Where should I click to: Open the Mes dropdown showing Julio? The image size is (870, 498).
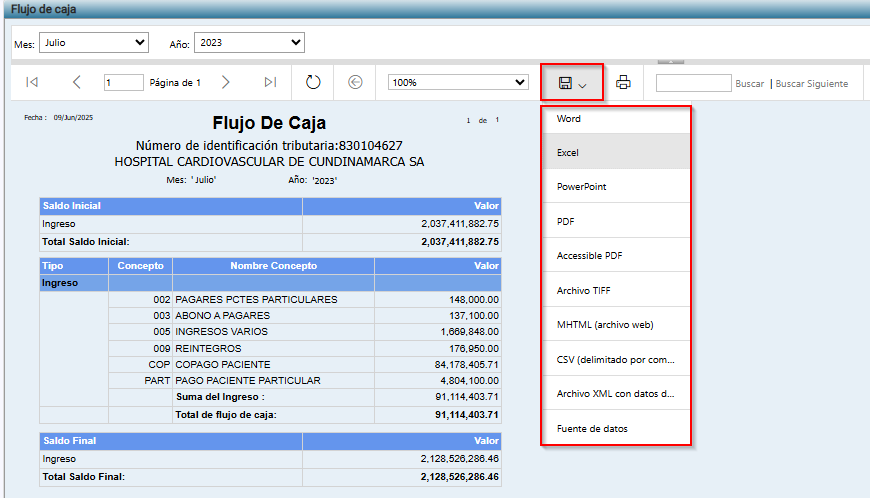(x=94, y=43)
